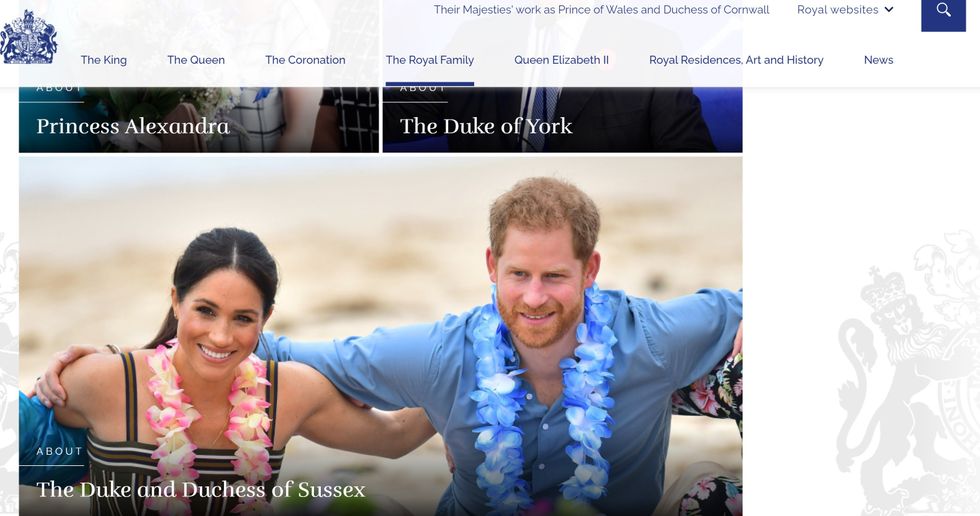
Task: Click The Duke of York heading text
Action: (x=486, y=126)
